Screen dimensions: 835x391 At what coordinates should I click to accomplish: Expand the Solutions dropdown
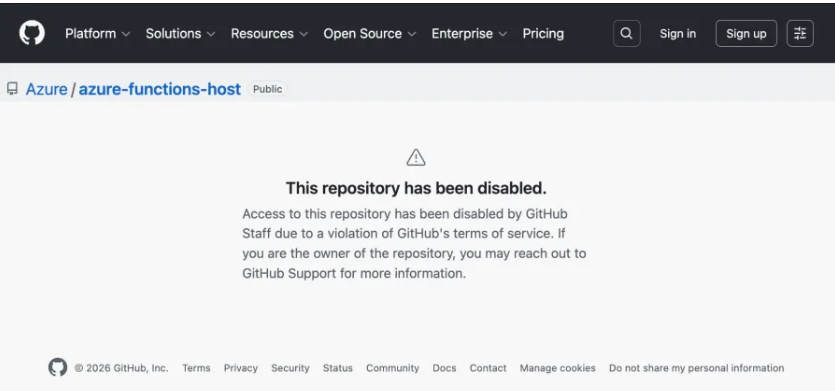180,34
